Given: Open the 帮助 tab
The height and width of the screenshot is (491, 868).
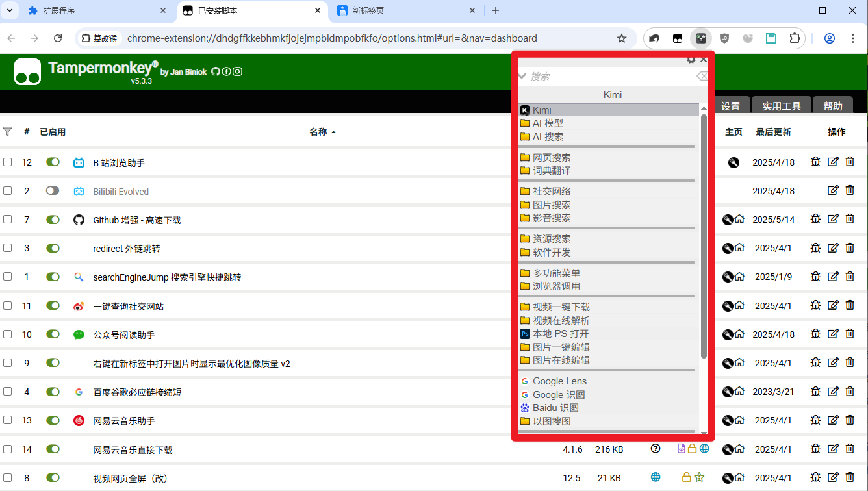Looking at the screenshot, I should pyautogui.click(x=834, y=105).
